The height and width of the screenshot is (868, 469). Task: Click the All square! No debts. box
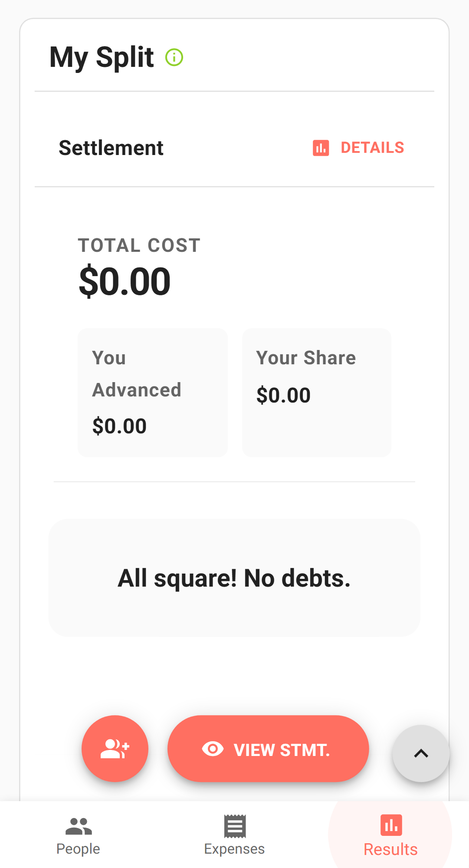click(x=234, y=578)
